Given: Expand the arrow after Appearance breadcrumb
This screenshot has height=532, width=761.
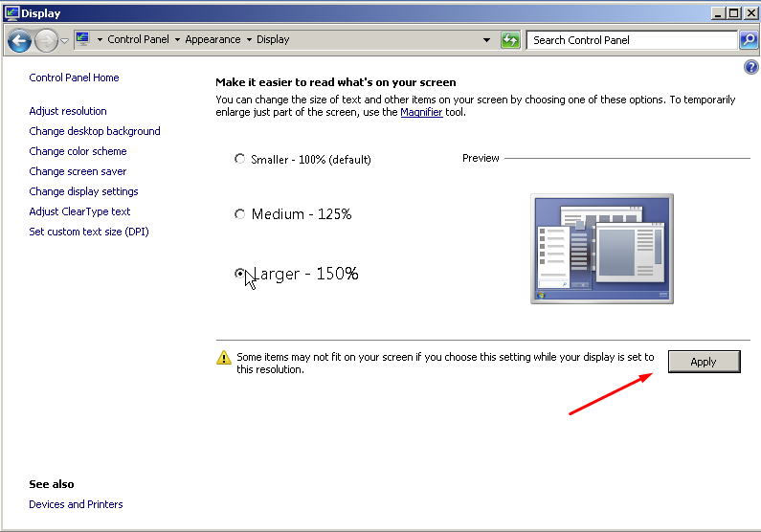Looking at the screenshot, I should pos(250,40).
